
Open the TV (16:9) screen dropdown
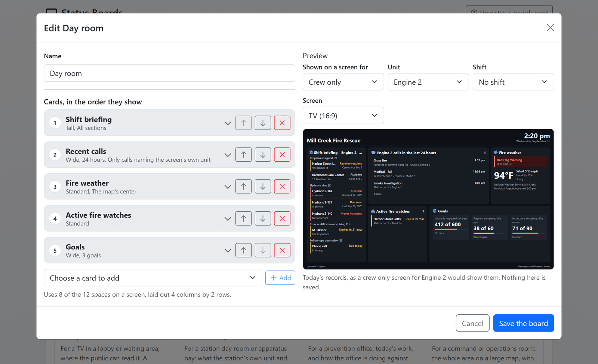click(x=343, y=116)
